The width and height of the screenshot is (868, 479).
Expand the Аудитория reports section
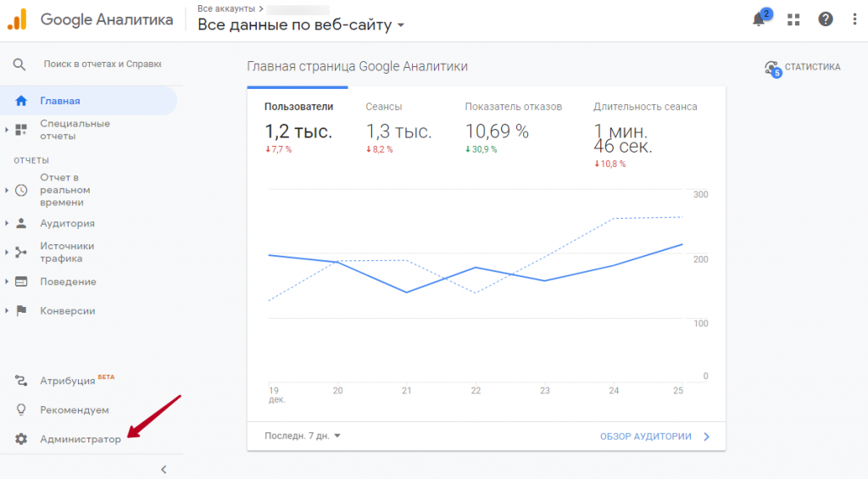pos(7,223)
